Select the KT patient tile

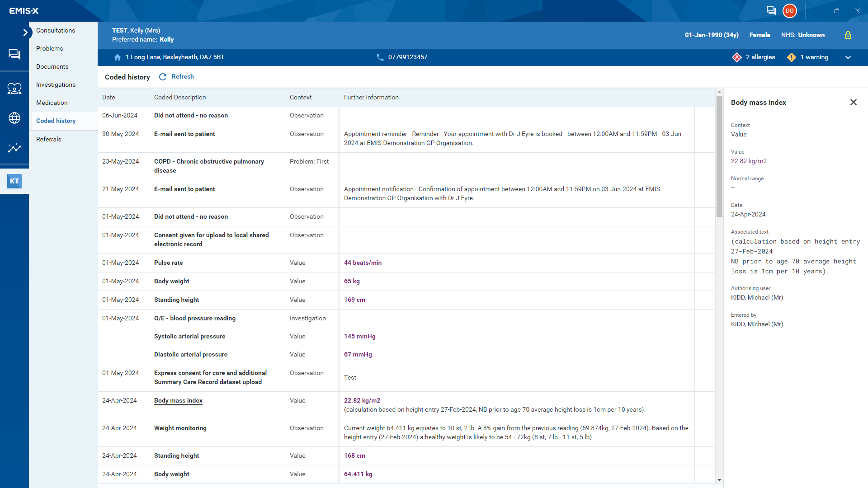click(14, 181)
